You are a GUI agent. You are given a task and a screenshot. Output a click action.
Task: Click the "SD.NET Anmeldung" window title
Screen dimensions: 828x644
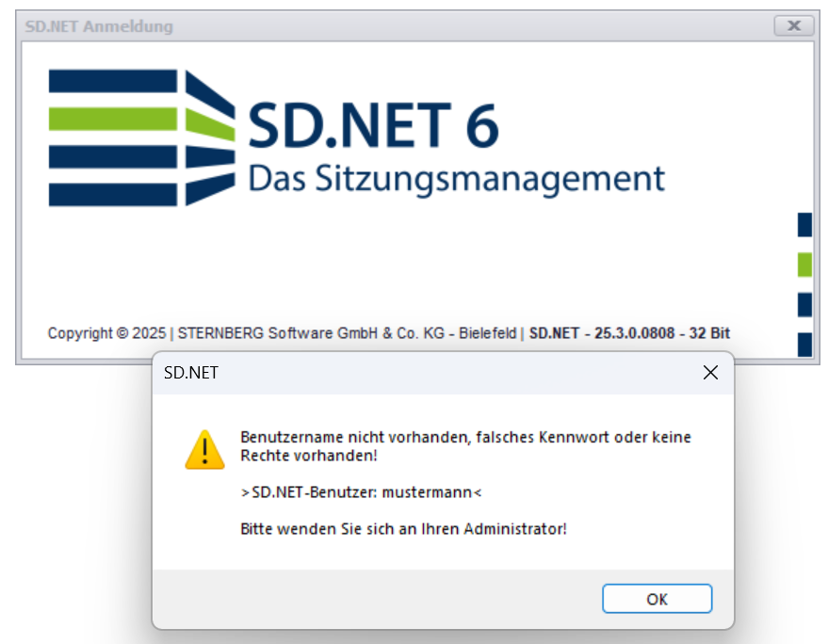tap(102, 26)
